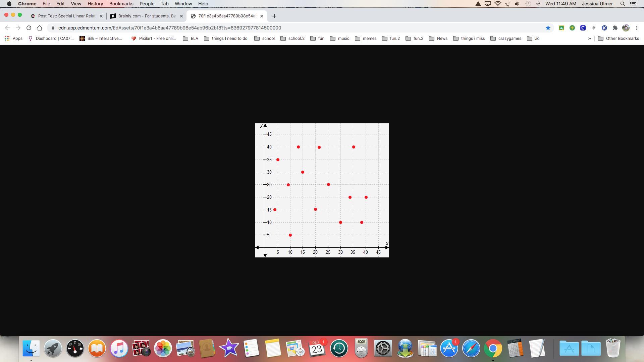Go to the browser home page

coord(40,28)
